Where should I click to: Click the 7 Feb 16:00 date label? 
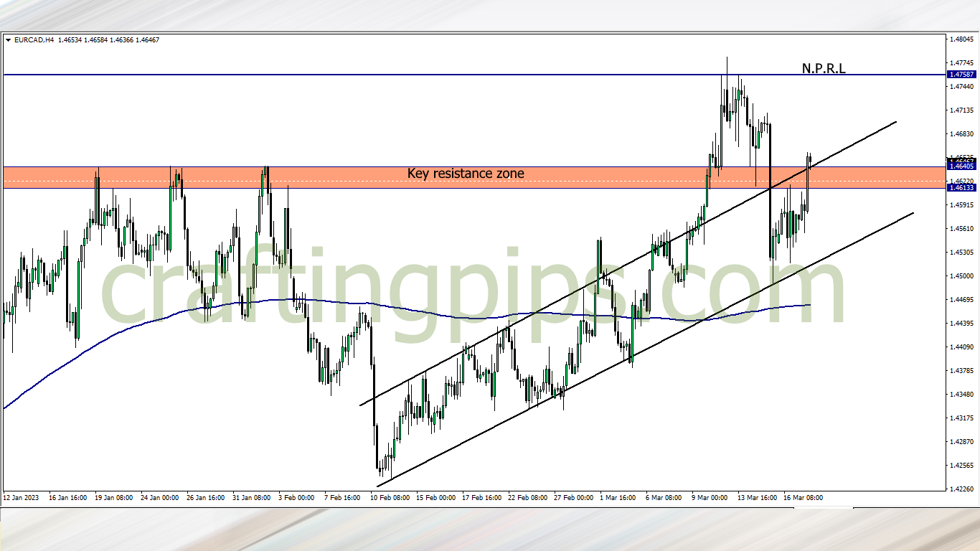(x=342, y=497)
